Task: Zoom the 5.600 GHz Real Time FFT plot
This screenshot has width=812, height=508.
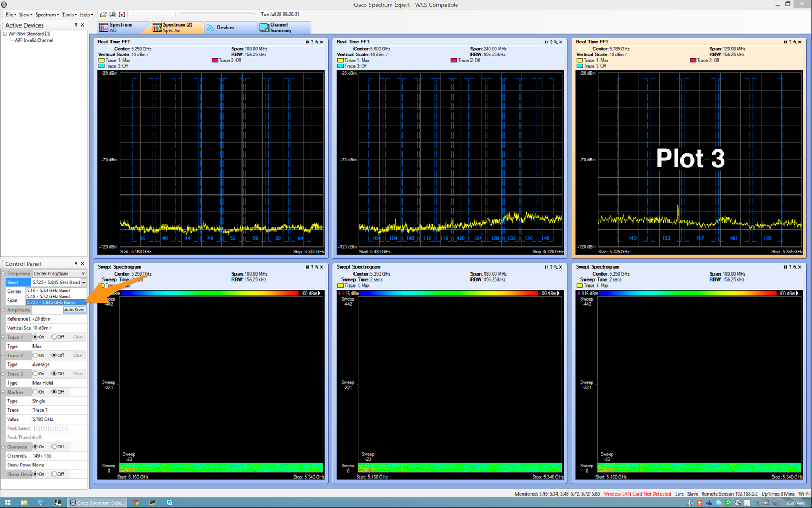Action: tap(555, 42)
